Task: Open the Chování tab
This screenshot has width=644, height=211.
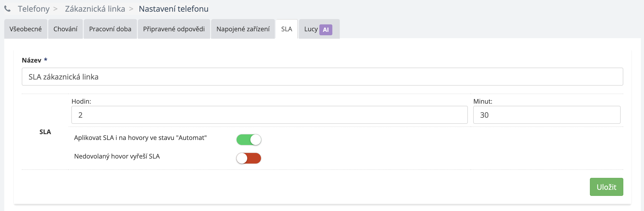Action: tap(66, 29)
